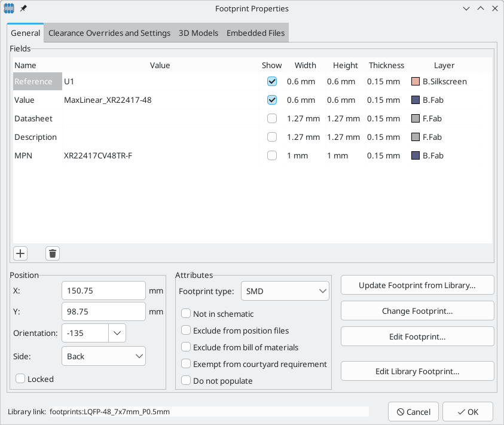The width and height of the screenshot is (504, 425).
Task: Click Update Footprint from Library button
Action: (417, 285)
